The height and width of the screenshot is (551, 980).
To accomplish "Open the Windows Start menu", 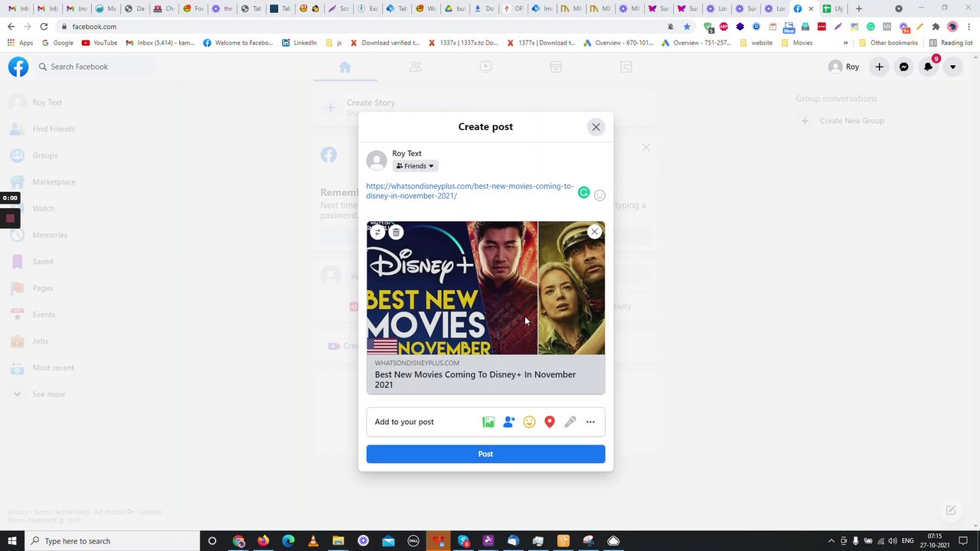I will tap(12, 541).
